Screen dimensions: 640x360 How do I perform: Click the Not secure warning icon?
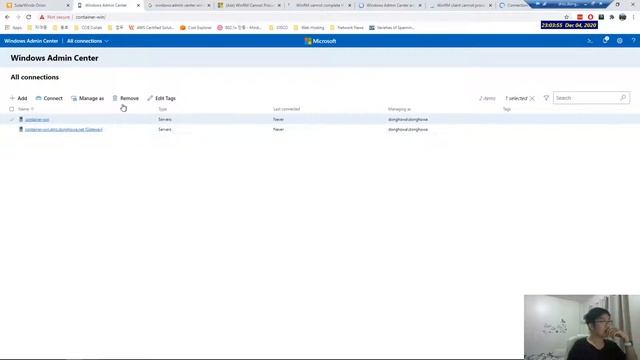coord(42,17)
